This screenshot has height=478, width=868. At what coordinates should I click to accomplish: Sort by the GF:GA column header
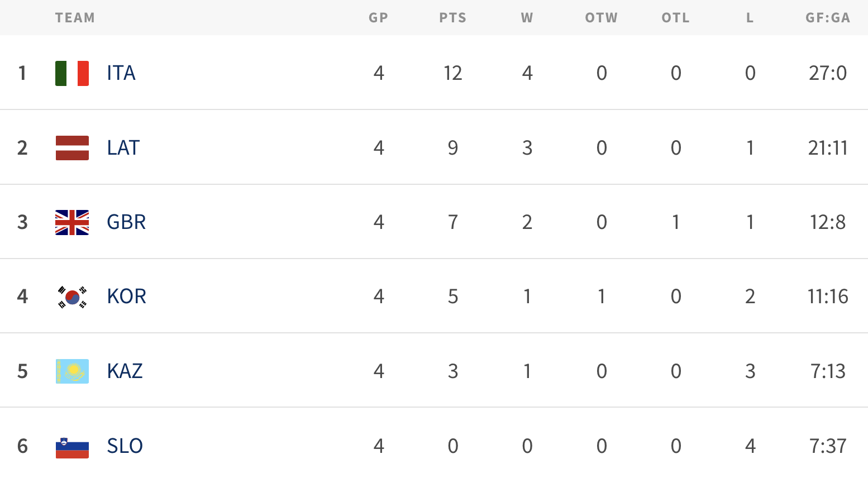tap(828, 18)
